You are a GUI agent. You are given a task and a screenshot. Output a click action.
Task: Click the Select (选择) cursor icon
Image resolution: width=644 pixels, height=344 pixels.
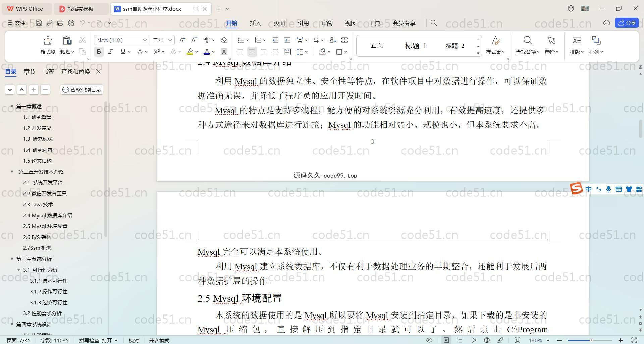point(551,41)
